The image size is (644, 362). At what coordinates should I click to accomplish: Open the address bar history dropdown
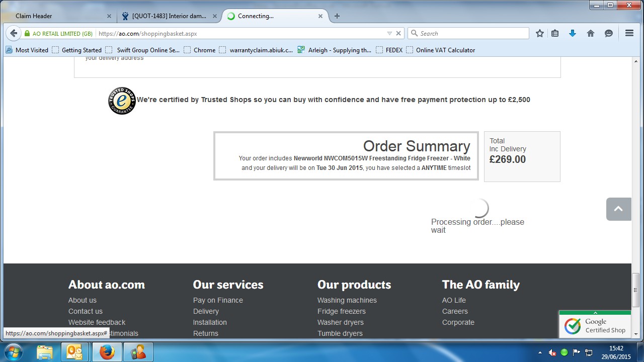[x=389, y=33]
